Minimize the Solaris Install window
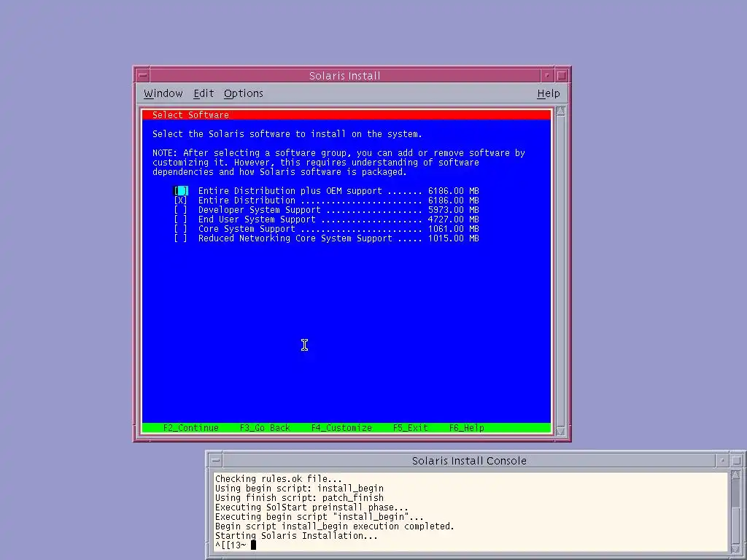 pos(547,75)
